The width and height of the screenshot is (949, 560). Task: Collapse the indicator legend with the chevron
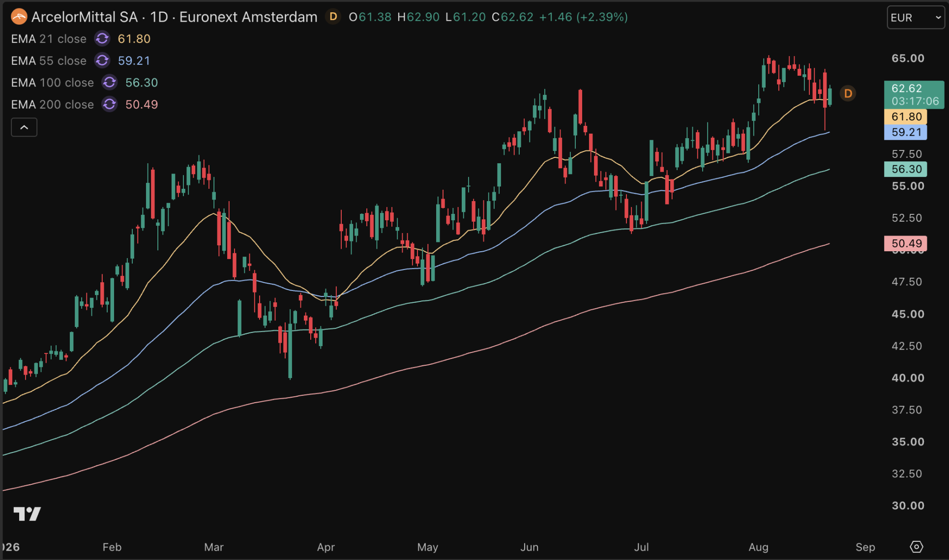pos(24,127)
